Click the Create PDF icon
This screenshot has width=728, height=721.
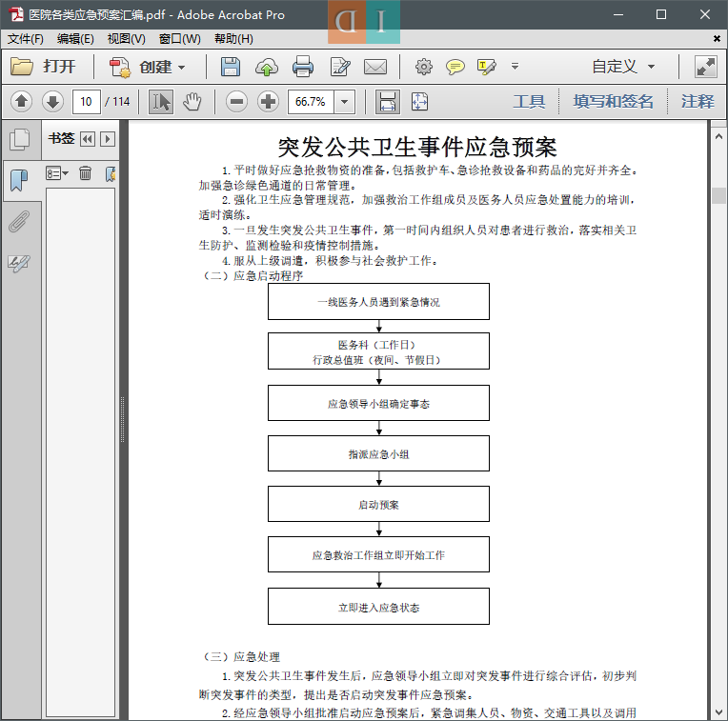point(120,67)
